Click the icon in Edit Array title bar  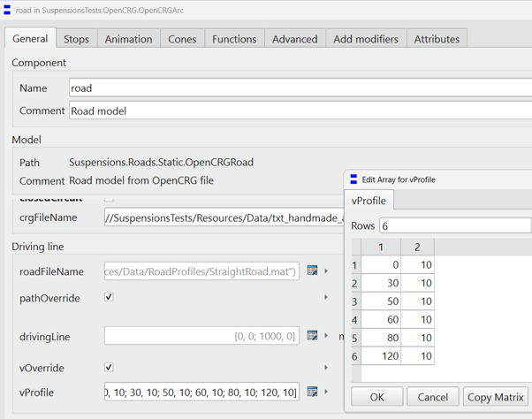(353, 179)
